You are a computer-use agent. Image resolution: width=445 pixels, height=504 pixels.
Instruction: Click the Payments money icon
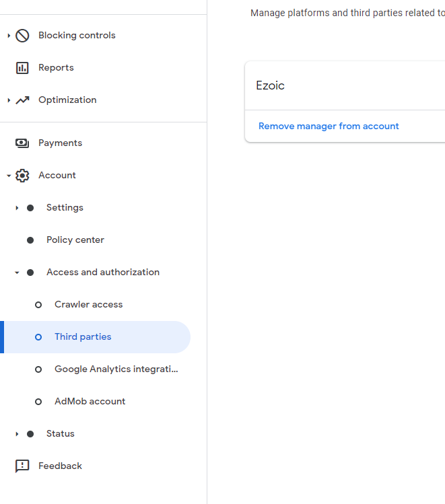(x=22, y=143)
